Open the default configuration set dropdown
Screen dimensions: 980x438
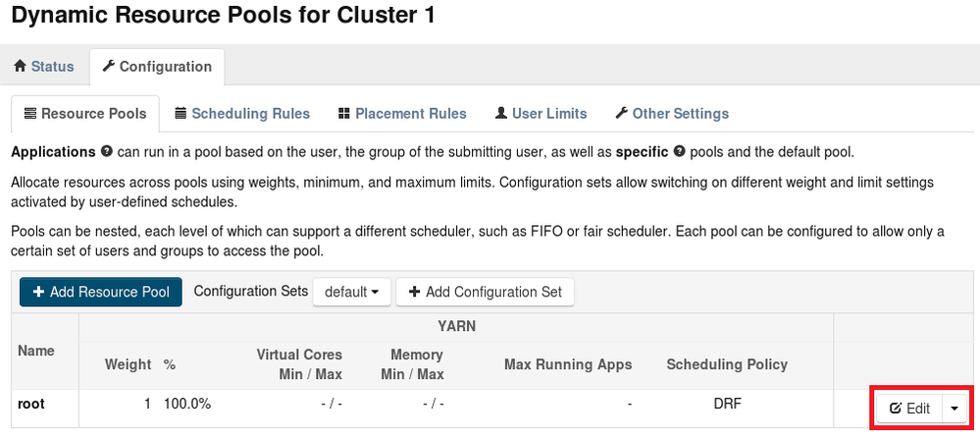tap(351, 292)
